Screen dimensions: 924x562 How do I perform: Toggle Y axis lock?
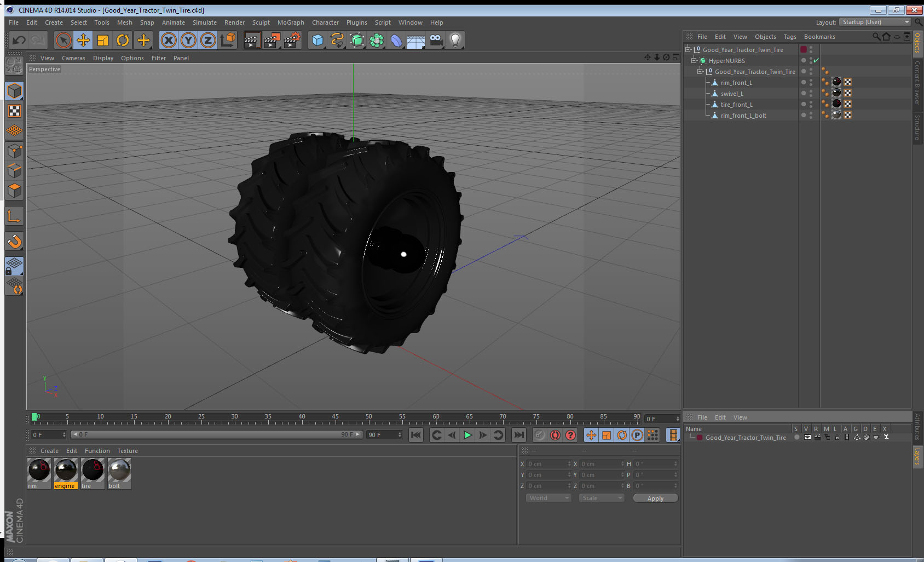pyautogui.click(x=188, y=40)
